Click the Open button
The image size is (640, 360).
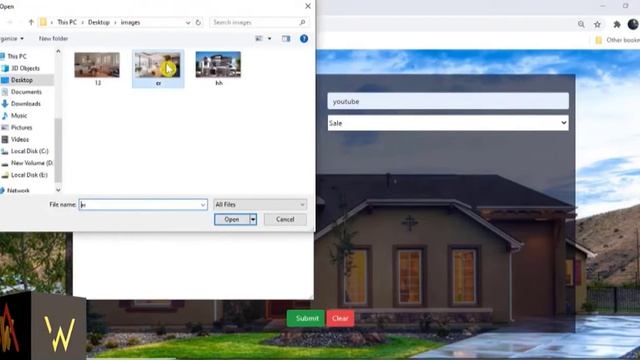(x=231, y=220)
